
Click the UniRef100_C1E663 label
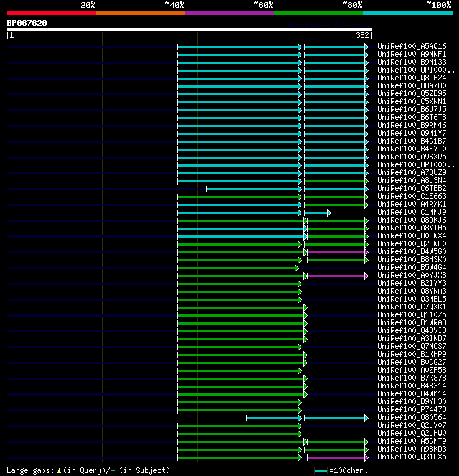point(412,196)
